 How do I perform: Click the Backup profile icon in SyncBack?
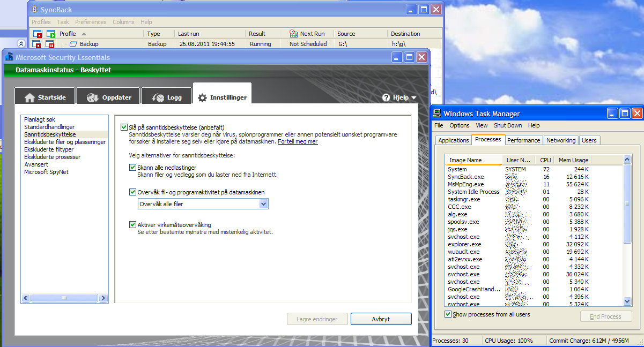click(73, 44)
